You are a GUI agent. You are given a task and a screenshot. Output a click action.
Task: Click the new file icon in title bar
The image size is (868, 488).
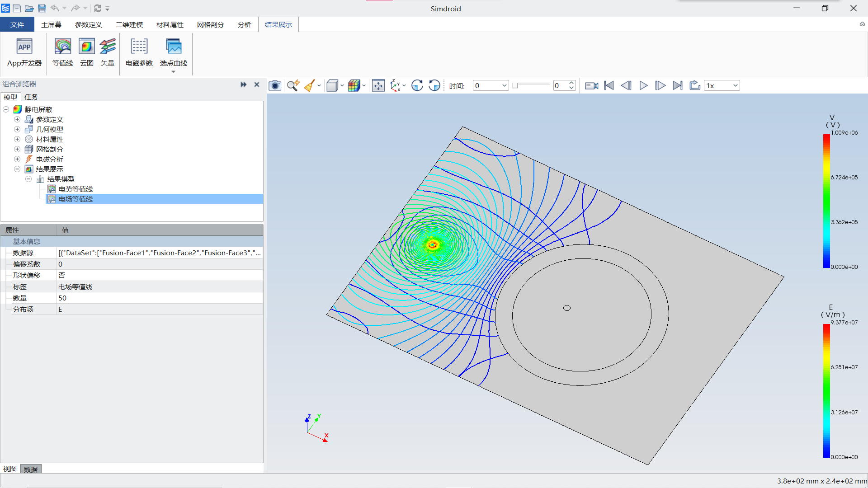17,8
